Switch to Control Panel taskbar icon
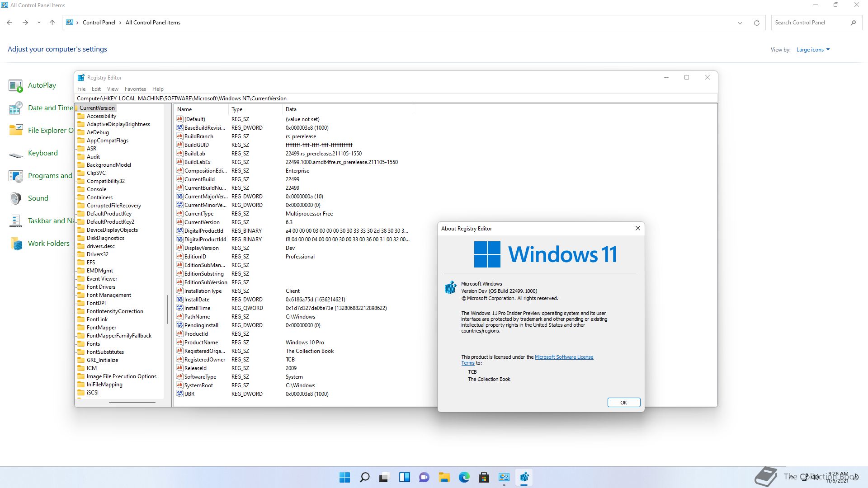Image resolution: width=868 pixels, height=488 pixels. click(504, 477)
